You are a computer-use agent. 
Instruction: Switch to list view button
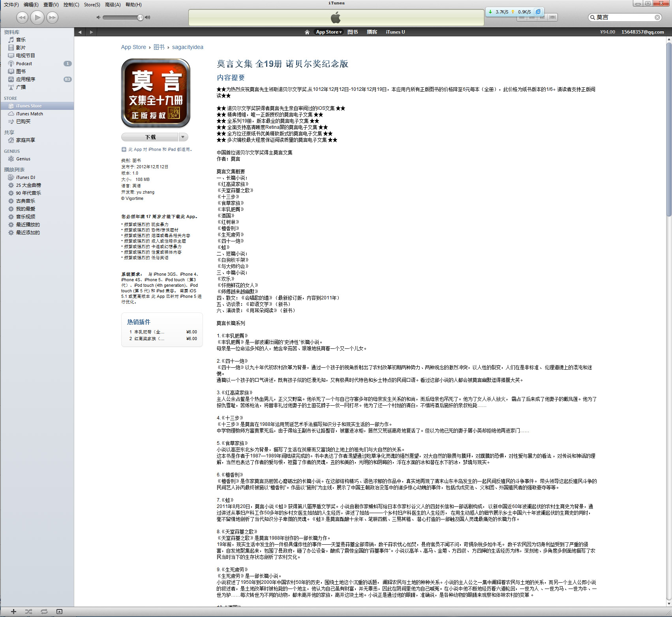[522, 17]
